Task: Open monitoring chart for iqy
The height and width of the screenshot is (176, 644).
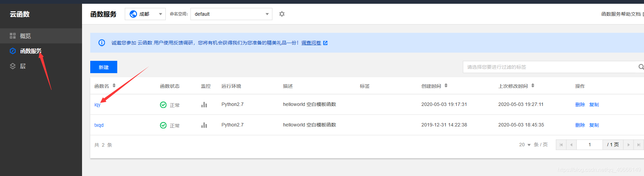Action: pos(204,105)
